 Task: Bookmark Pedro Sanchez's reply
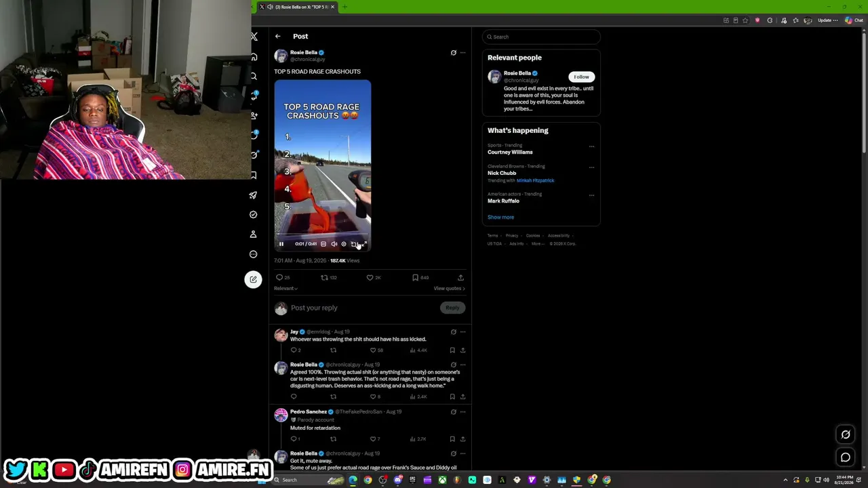point(452,439)
